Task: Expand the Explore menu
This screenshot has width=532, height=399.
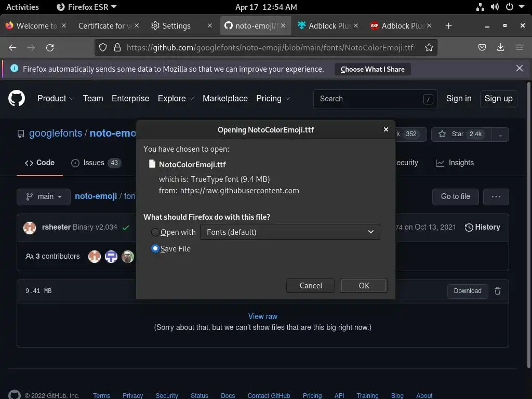Action: pyautogui.click(x=176, y=98)
